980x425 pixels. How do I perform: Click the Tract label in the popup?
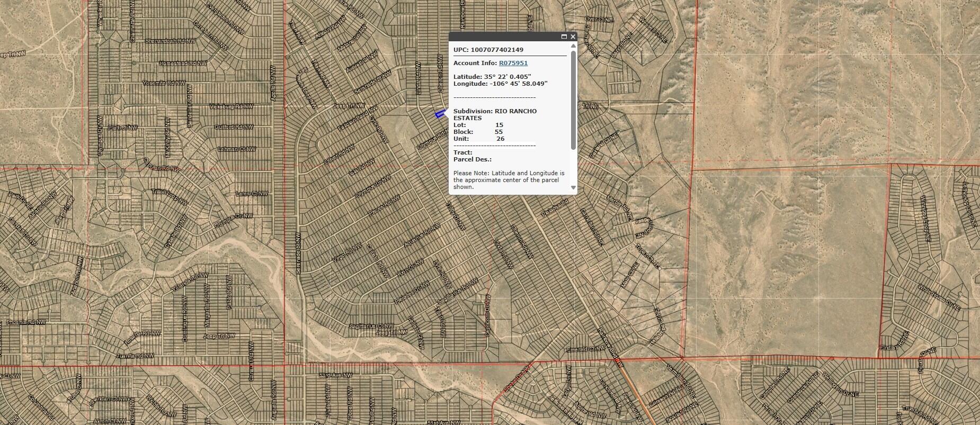click(x=463, y=152)
